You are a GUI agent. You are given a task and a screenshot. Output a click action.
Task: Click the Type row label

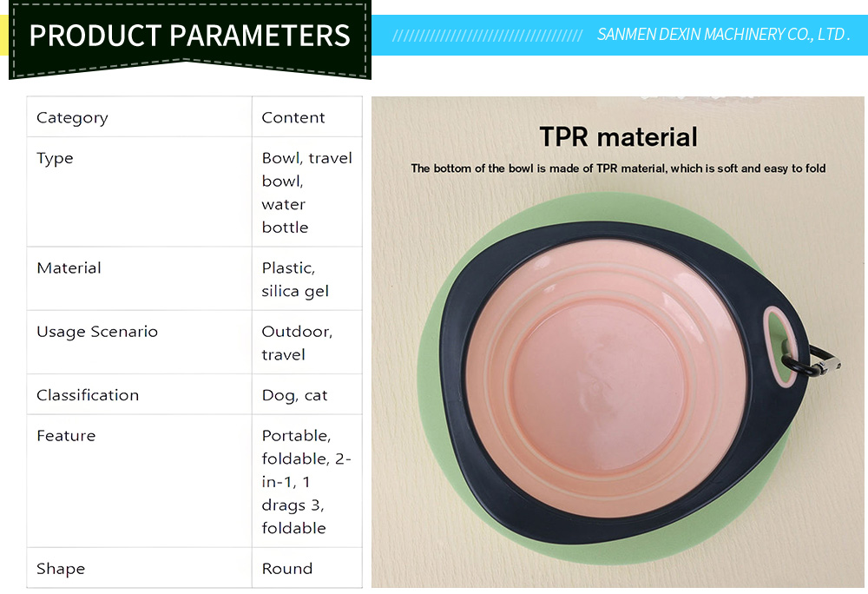[139, 192]
